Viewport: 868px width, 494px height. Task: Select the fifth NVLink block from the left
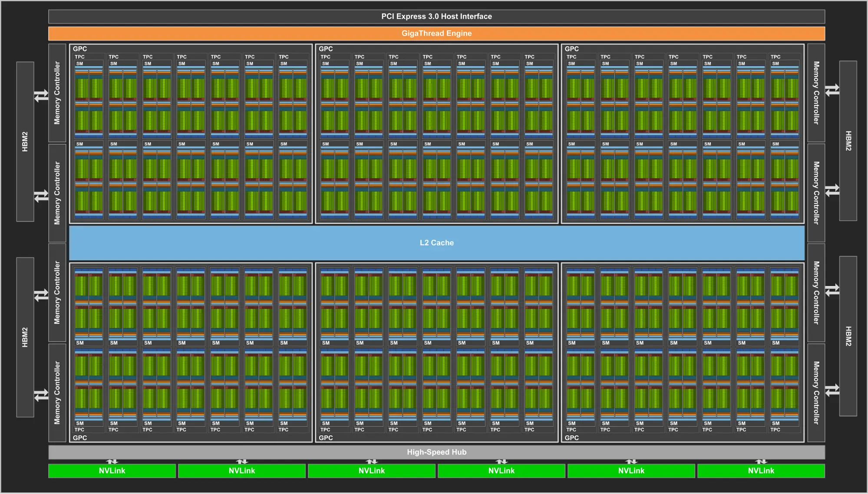(x=631, y=471)
